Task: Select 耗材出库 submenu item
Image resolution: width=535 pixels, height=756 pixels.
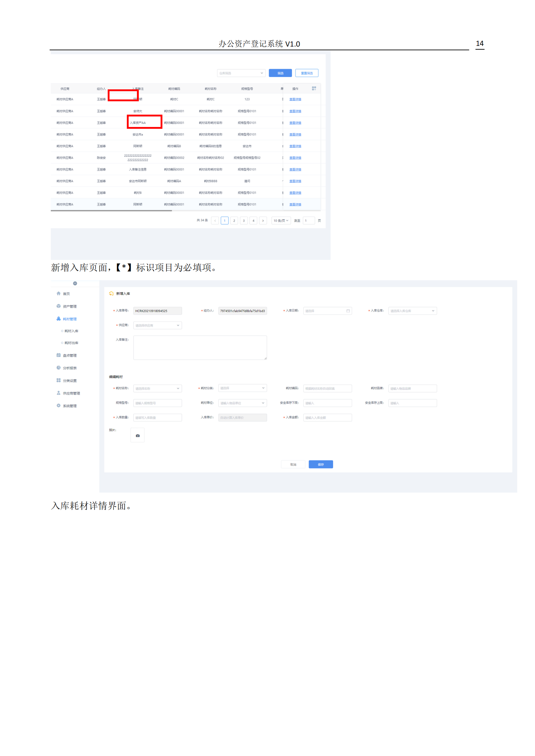Action: [x=71, y=343]
